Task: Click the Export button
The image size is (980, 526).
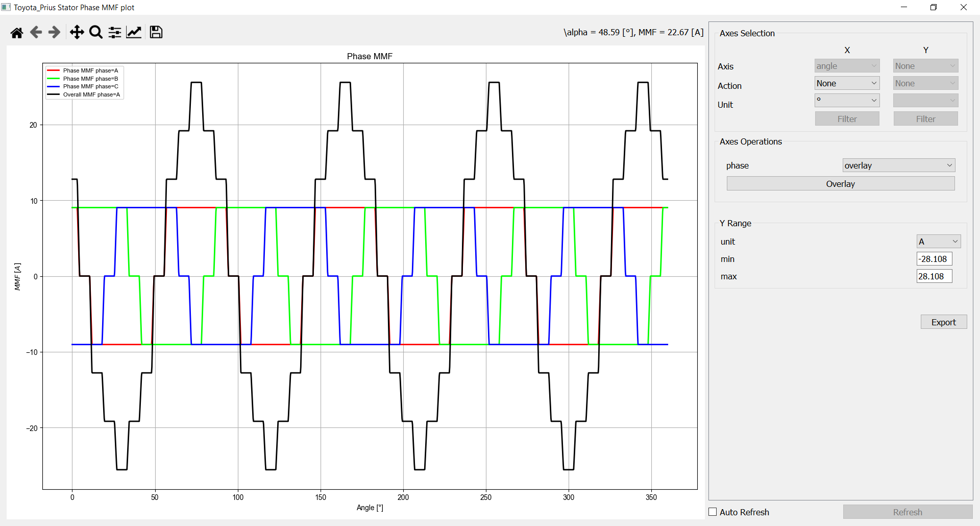Action: pyautogui.click(x=943, y=322)
